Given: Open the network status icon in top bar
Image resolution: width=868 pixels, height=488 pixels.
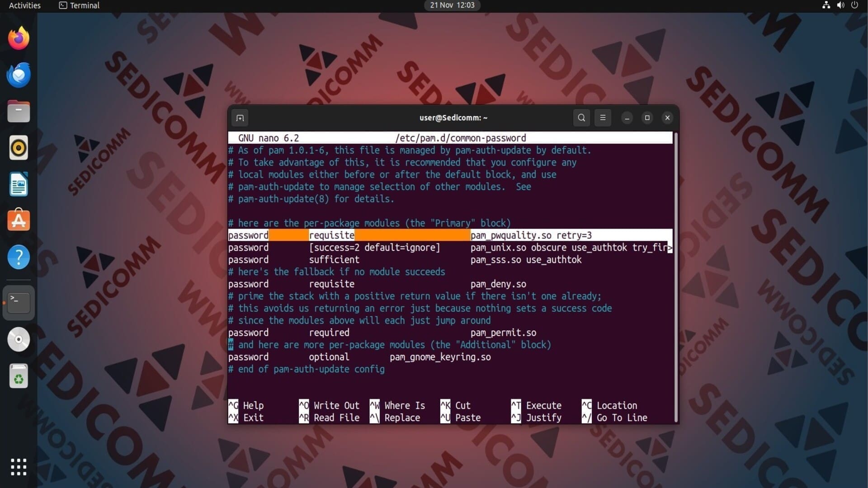Looking at the screenshot, I should (x=826, y=5).
